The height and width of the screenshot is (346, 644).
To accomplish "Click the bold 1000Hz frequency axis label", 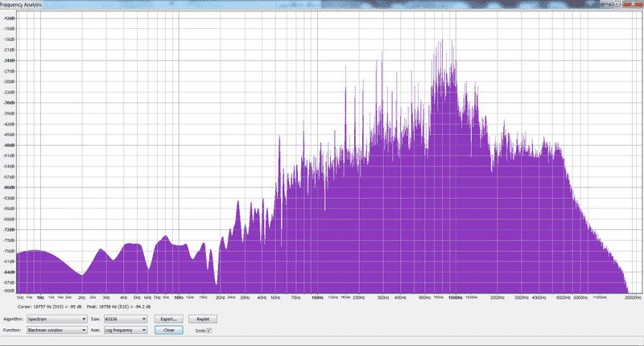I will (455, 297).
